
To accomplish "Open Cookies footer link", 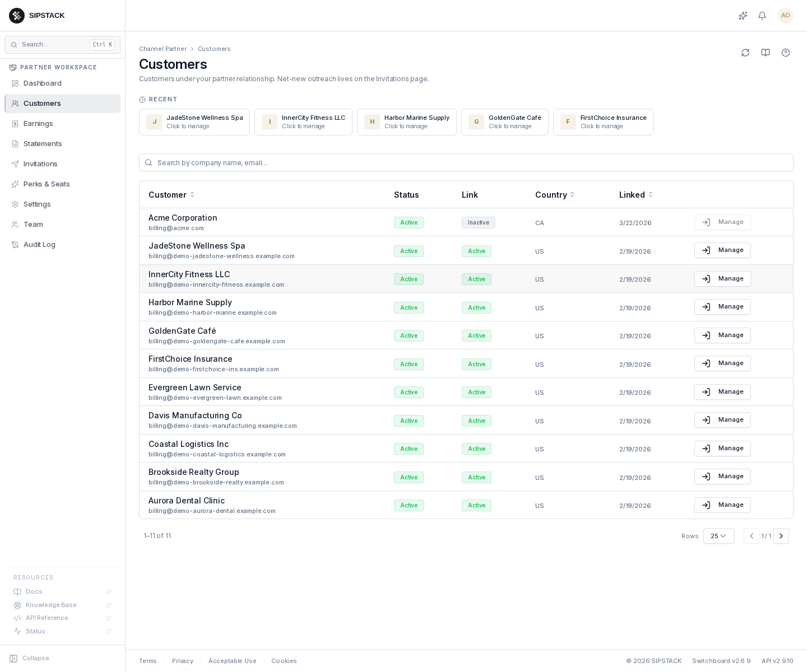I will 284,661.
